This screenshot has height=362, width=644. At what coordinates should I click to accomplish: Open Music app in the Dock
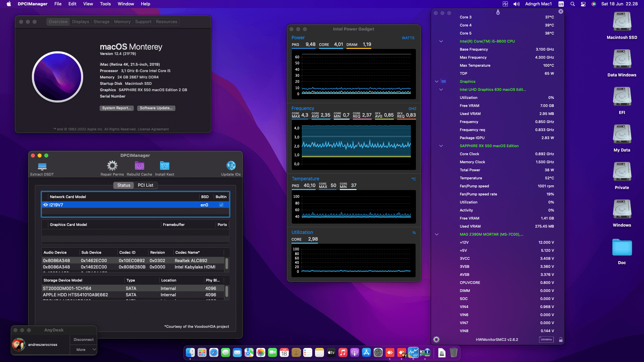(x=343, y=353)
